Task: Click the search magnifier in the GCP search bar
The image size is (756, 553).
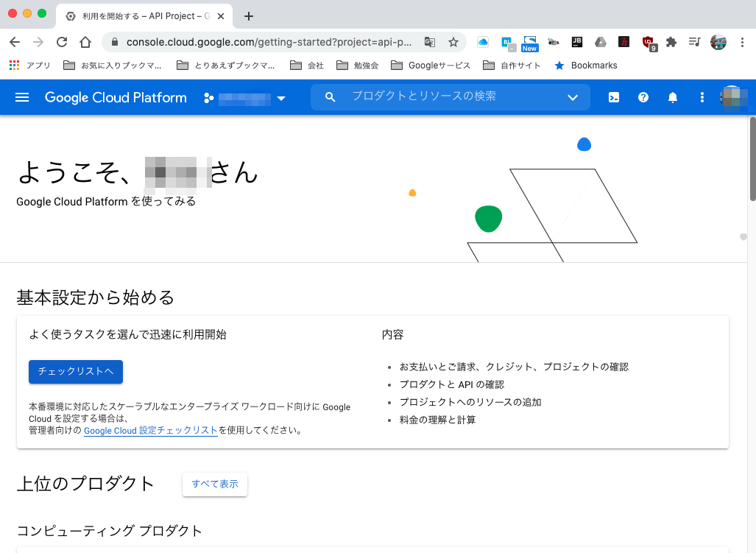Action: pyautogui.click(x=330, y=96)
